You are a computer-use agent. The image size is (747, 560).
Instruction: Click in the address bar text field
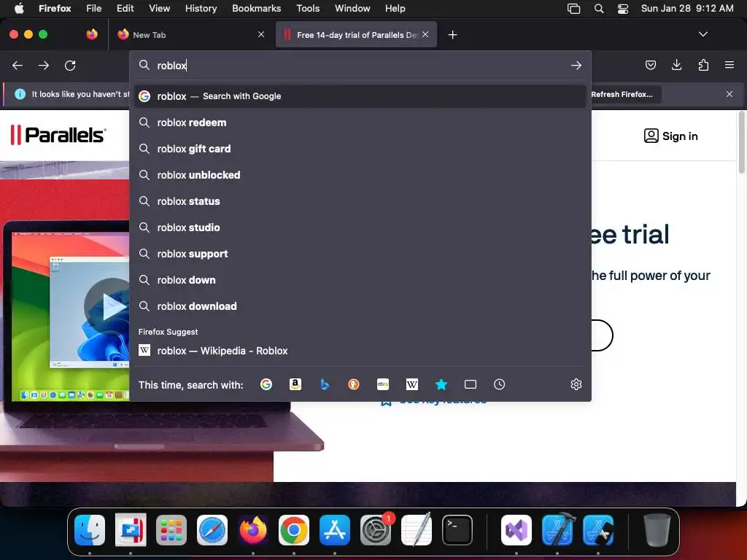[360, 65]
